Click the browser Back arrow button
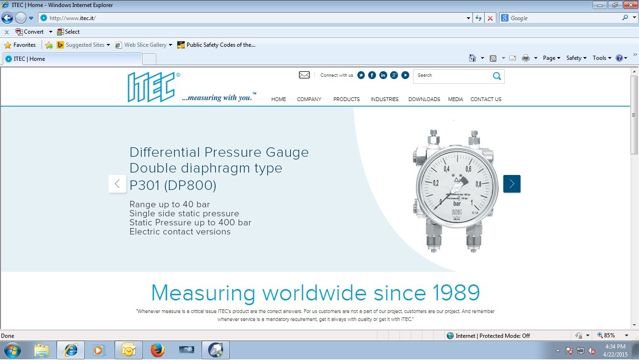The height and width of the screenshot is (364, 639). [x=7, y=18]
